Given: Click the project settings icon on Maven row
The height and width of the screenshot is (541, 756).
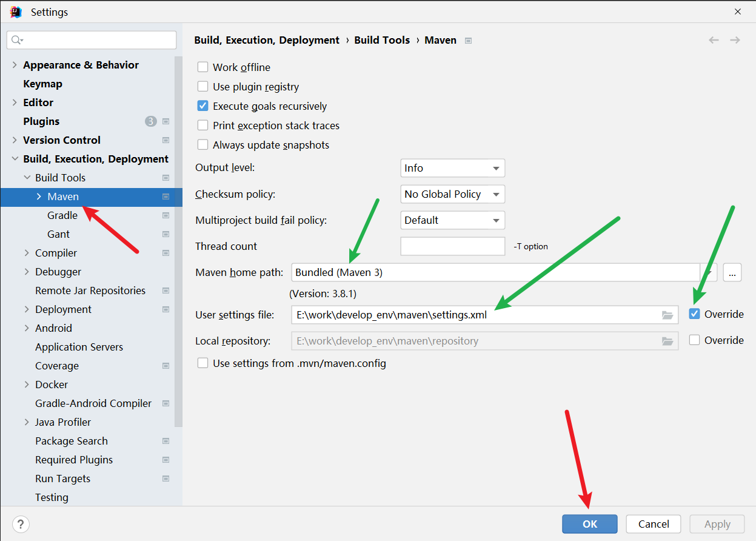Looking at the screenshot, I should pos(166,197).
